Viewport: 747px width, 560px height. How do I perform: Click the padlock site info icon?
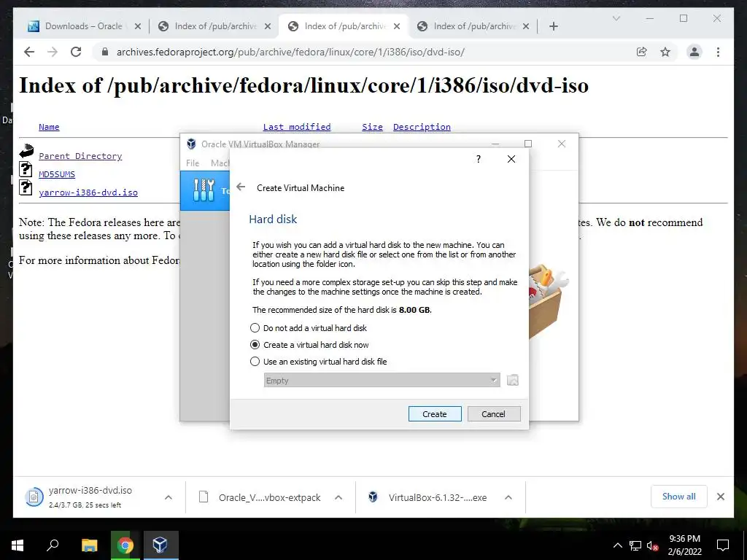[x=105, y=52]
